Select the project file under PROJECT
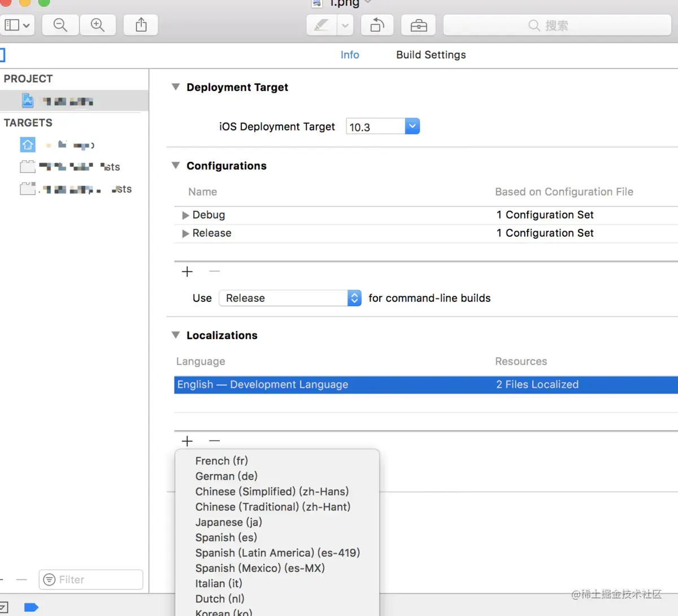 [x=74, y=101]
